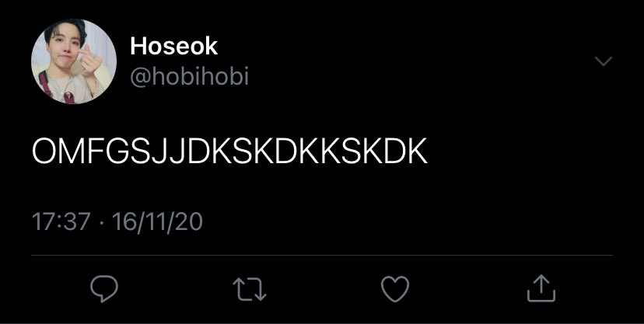Viewport: 644px width, 324px height.
Task: Like the tweet with the heart icon
Action: point(395,289)
